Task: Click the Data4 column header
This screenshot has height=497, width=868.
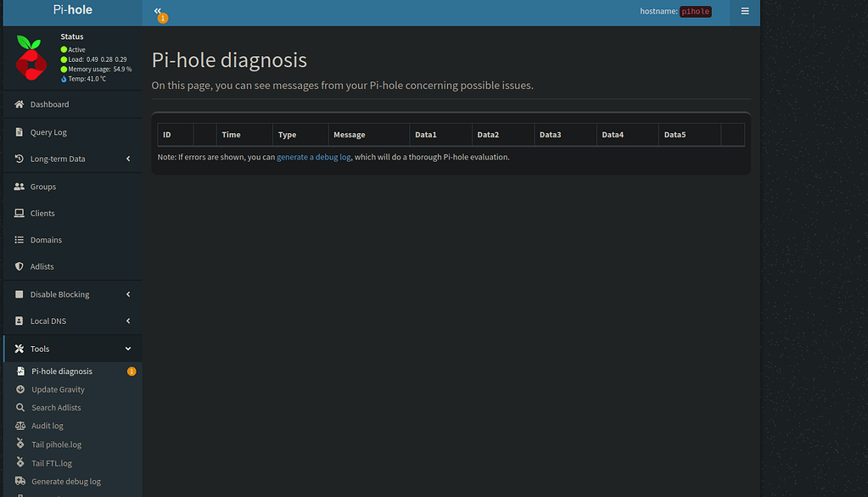Action: click(627, 135)
